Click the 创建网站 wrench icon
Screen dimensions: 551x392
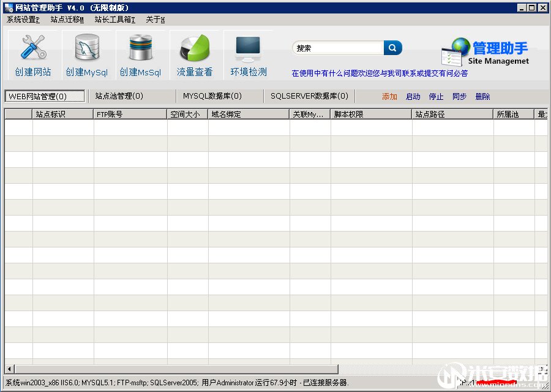point(33,47)
